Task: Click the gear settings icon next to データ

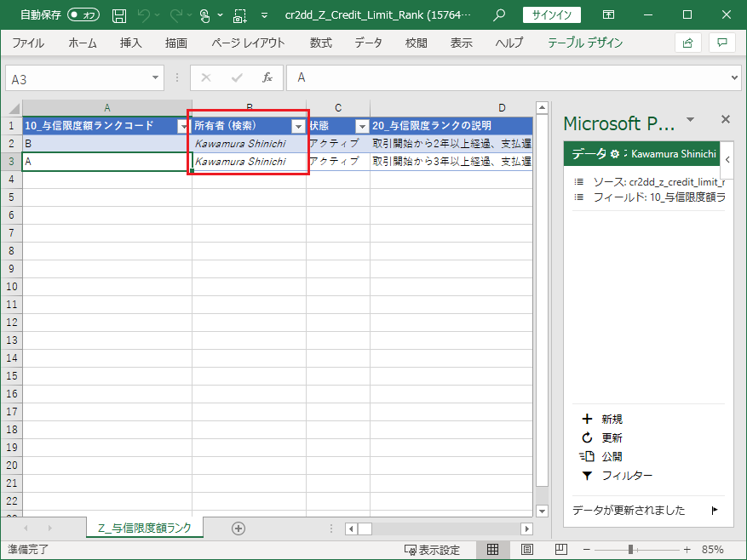Action: (615, 154)
